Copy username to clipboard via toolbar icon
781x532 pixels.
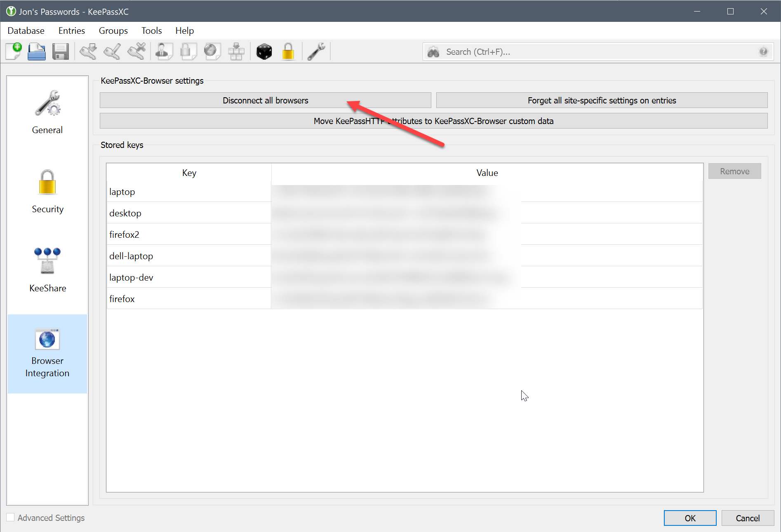(x=164, y=51)
